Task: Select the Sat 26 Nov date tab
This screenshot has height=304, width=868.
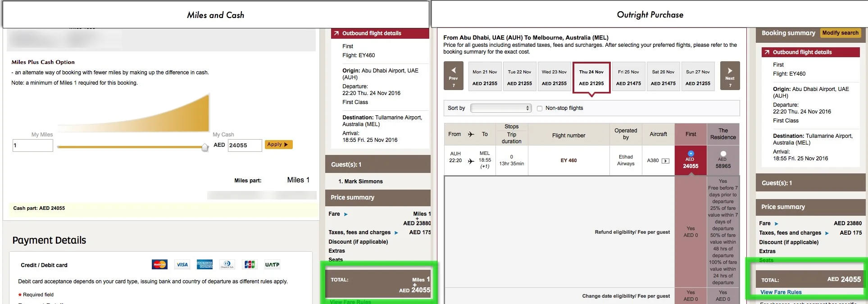Action: click(663, 77)
